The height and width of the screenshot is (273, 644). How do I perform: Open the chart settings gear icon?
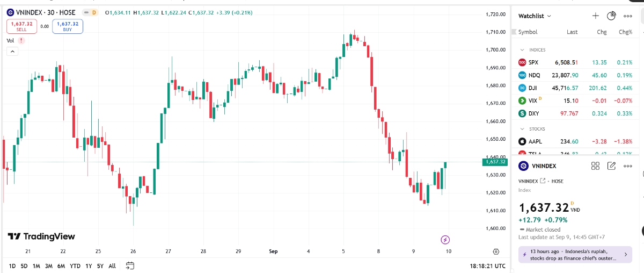point(496,252)
